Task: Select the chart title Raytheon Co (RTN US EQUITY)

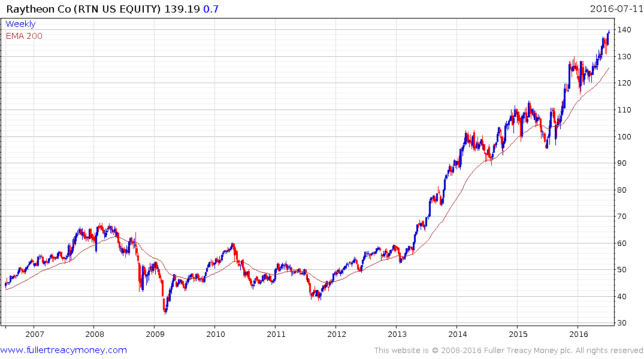Action: (83, 9)
